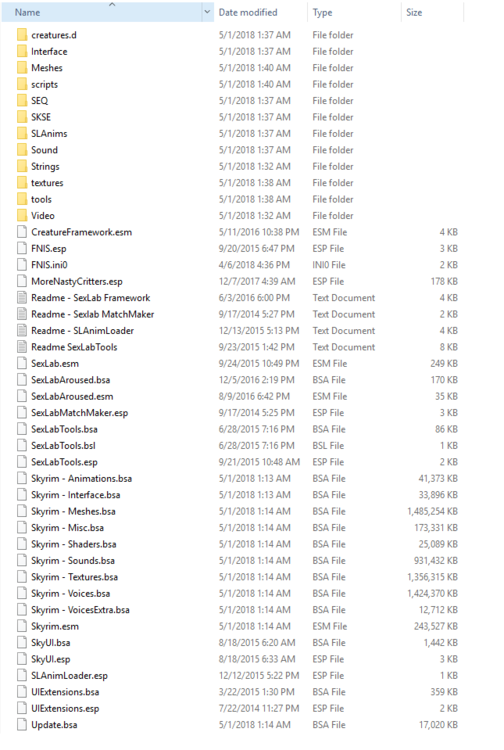This screenshot has height=750, width=504.
Task: Select the Readme SexLabTools document icon
Action: coord(22,347)
